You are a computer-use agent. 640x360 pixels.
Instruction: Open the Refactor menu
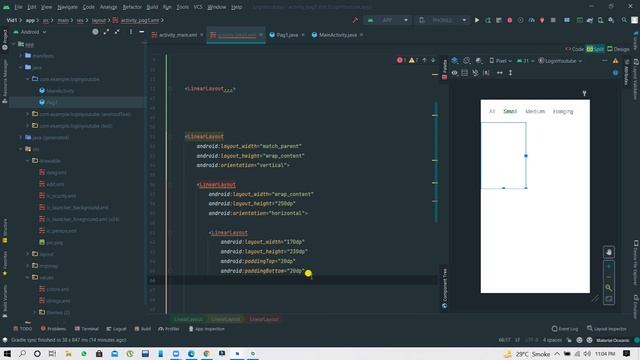(x=132, y=7)
